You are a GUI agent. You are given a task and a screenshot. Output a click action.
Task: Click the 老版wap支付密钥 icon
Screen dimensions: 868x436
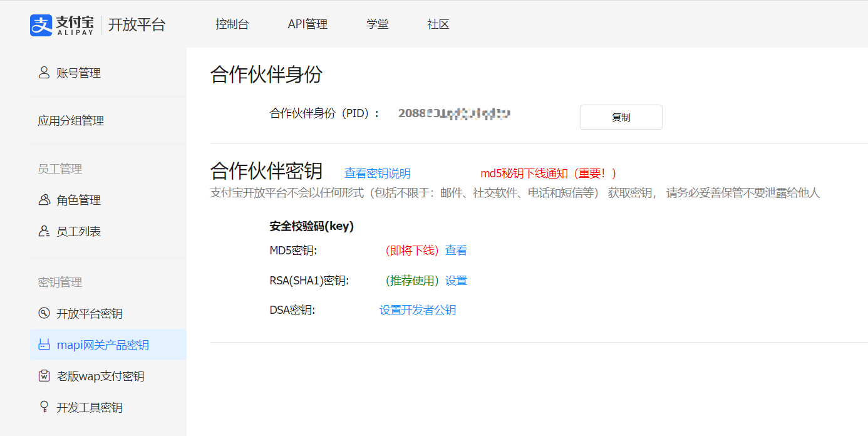pos(44,376)
